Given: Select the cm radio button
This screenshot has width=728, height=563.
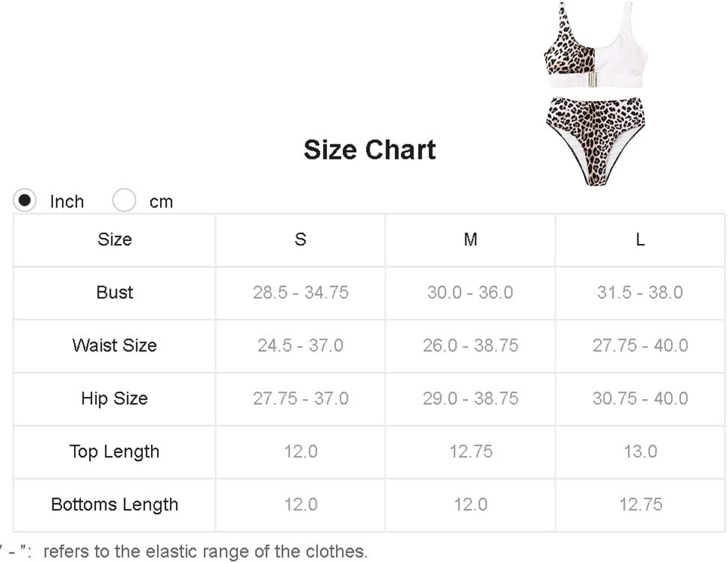Looking at the screenshot, I should click(x=124, y=200).
